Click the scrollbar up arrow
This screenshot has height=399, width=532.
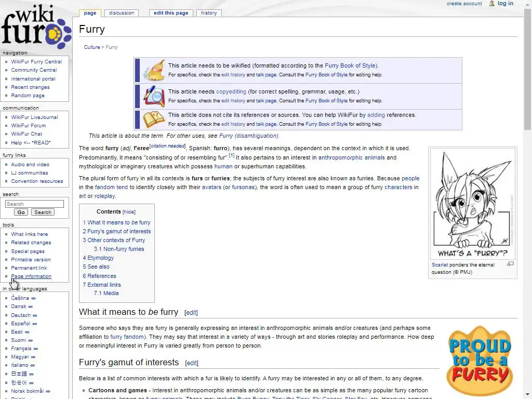[x=527, y=4]
